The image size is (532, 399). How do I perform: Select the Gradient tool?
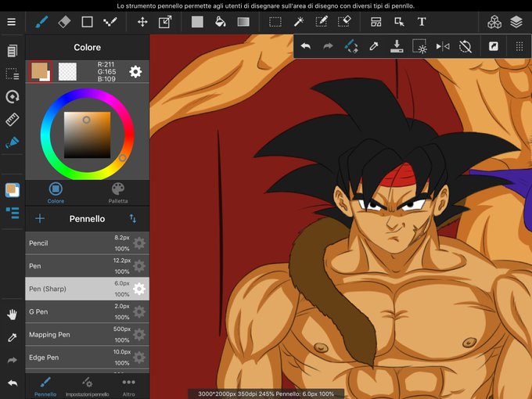coord(243,22)
